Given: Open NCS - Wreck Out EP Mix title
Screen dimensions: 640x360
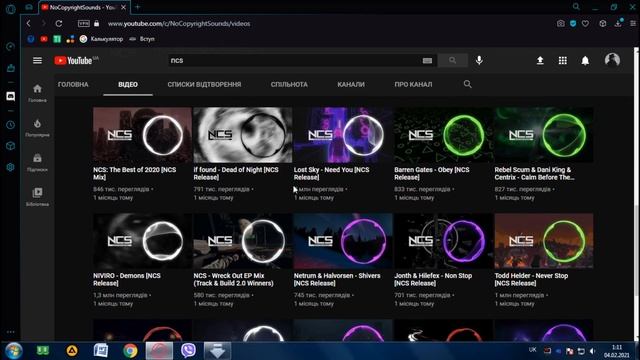Looking at the screenshot, I should click(x=233, y=280).
